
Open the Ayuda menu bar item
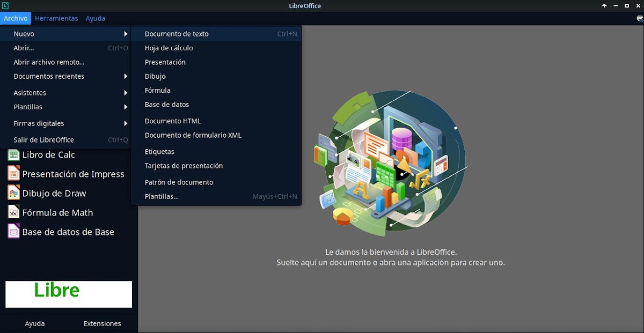[95, 18]
